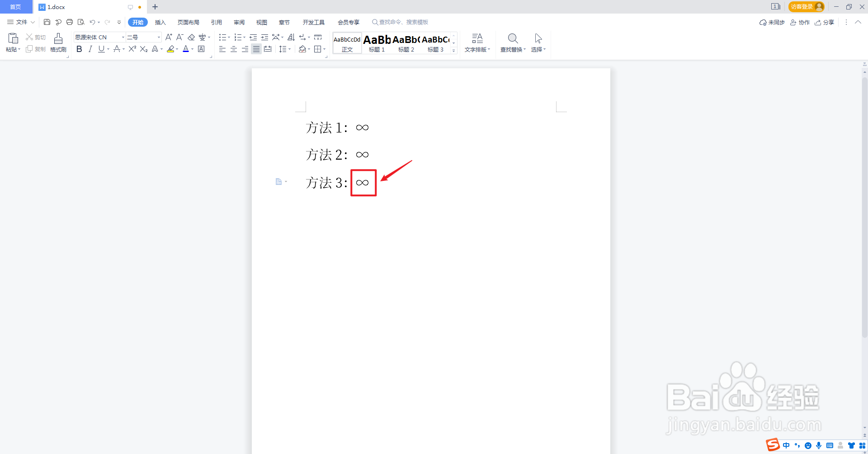Increase indent icon
Screen dimensions: 868x454
click(x=264, y=37)
